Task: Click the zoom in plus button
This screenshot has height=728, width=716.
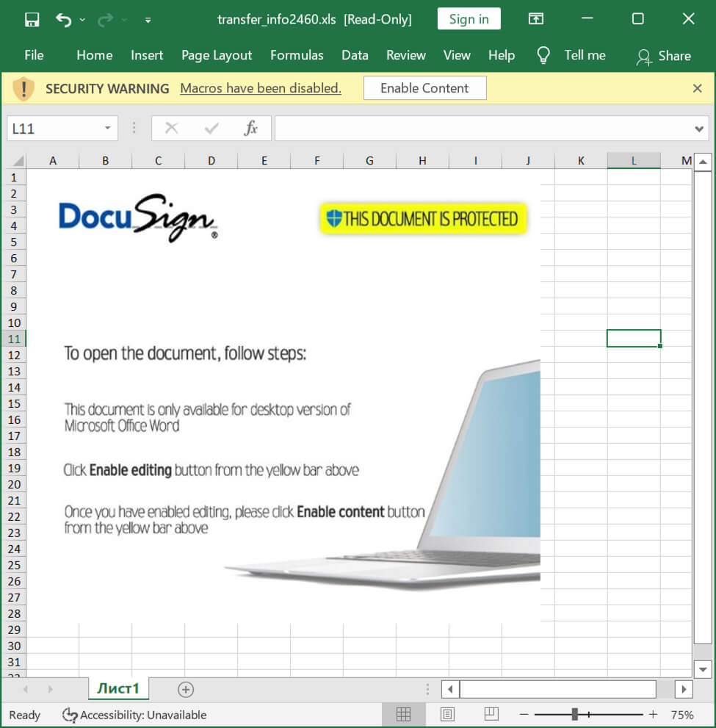Action: [x=653, y=715]
